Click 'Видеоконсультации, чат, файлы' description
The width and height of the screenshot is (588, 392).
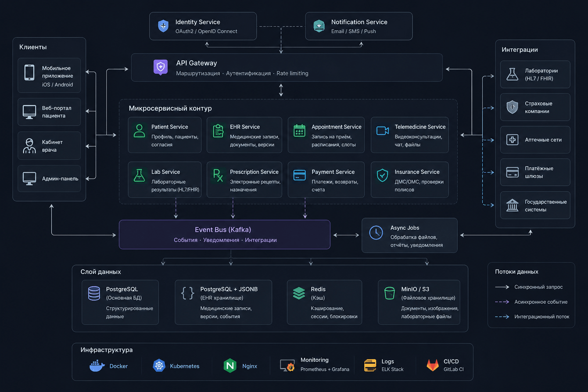pyautogui.click(x=418, y=140)
